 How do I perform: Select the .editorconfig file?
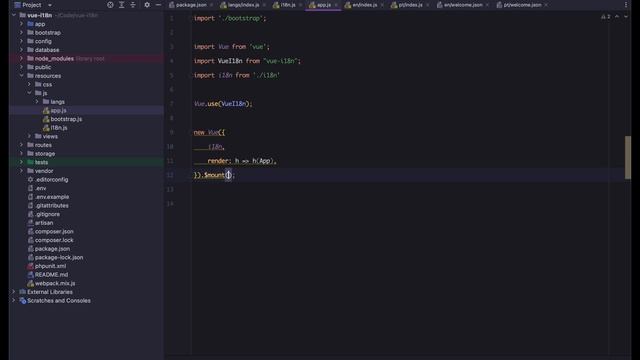pyautogui.click(x=51, y=180)
